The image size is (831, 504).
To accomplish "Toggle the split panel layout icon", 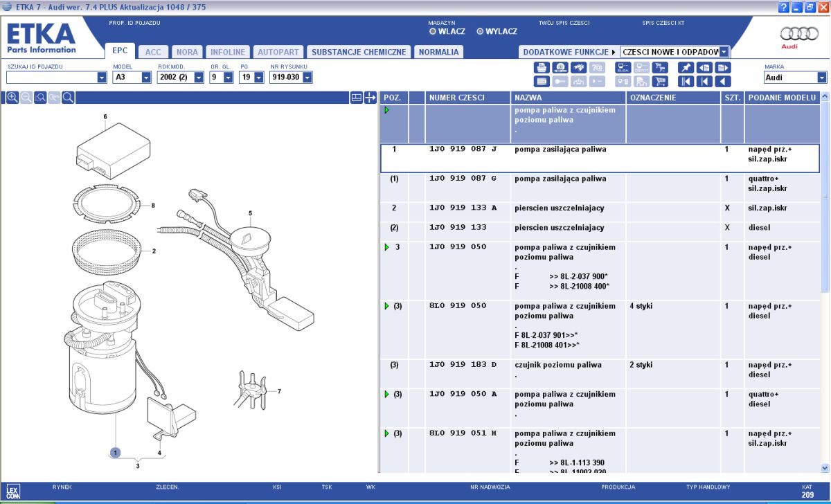I will pos(357,98).
